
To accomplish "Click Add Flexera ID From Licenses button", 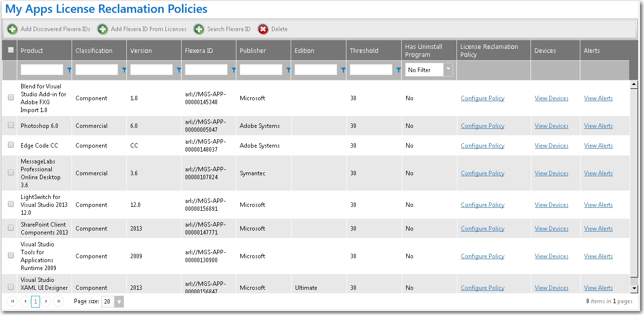I will click(142, 29).
